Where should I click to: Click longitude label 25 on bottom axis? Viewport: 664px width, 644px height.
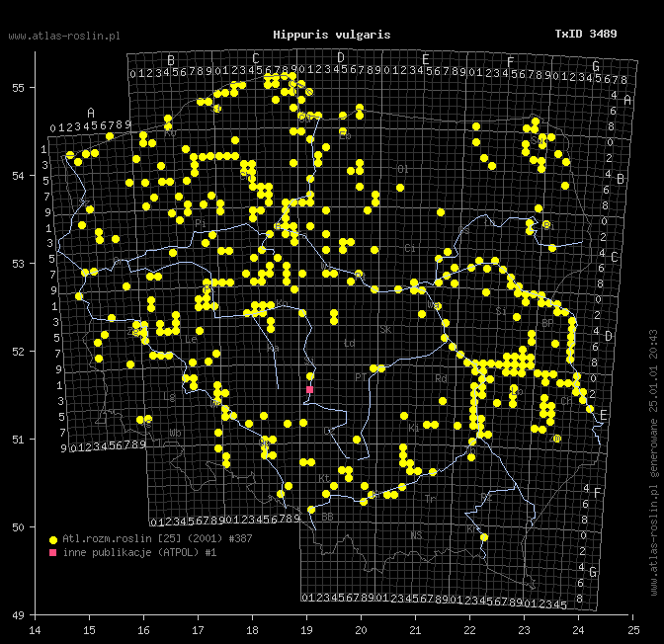(x=633, y=630)
